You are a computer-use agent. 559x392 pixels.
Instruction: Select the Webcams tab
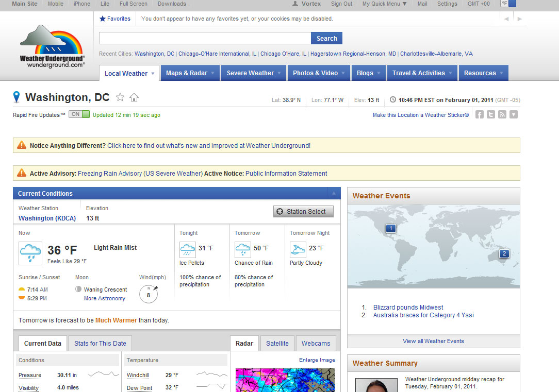[316, 343]
